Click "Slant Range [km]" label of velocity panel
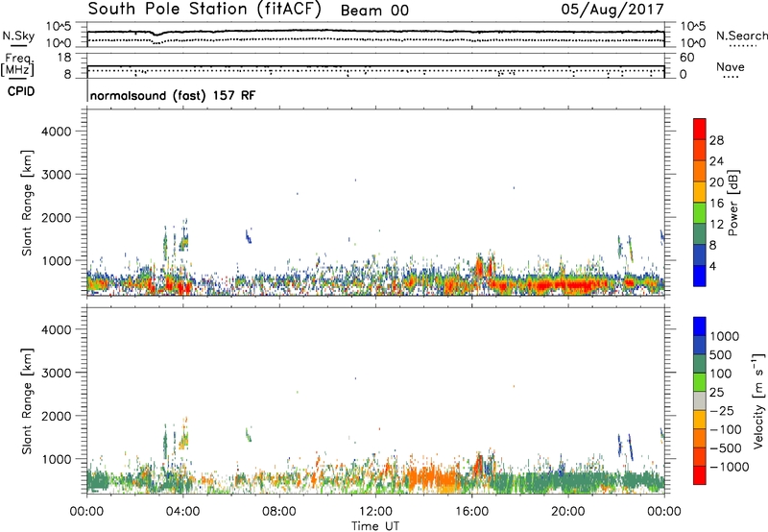Screen dimensions: 768x532 [27, 401]
